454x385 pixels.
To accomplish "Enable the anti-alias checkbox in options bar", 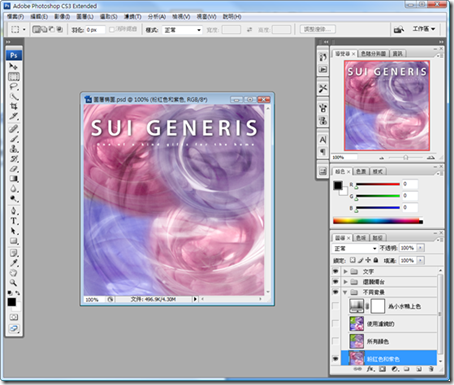I will pos(112,30).
